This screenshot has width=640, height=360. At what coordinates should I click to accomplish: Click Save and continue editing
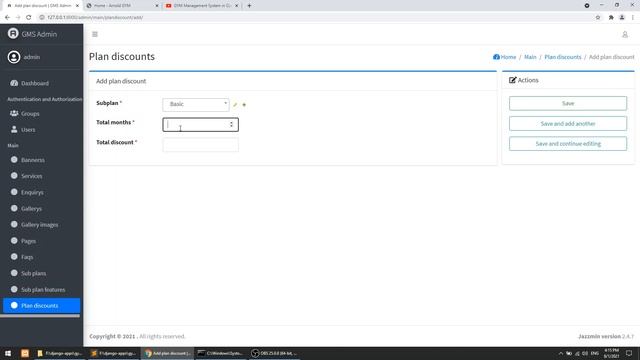coord(568,144)
